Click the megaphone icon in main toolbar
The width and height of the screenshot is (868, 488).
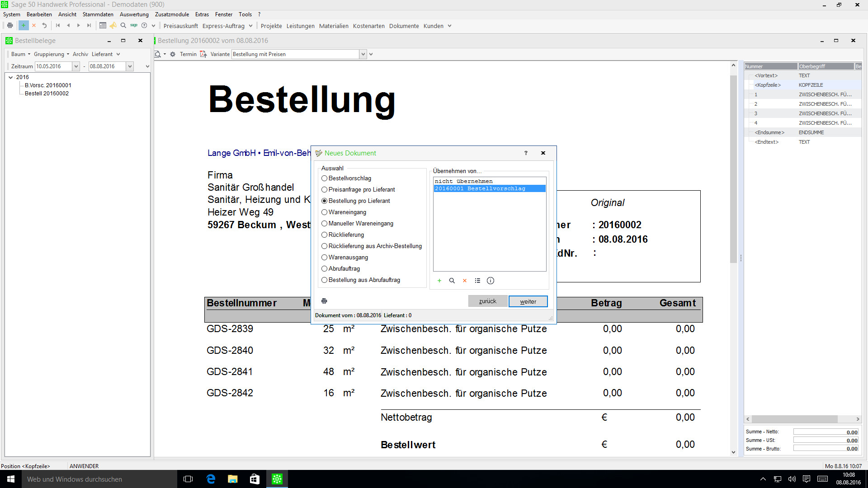coord(113,26)
